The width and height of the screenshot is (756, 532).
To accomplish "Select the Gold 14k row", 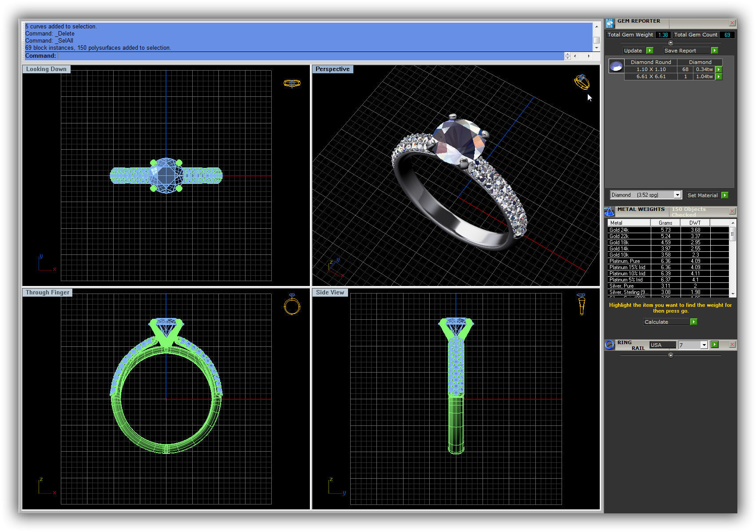I will click(x=668, y=249).
